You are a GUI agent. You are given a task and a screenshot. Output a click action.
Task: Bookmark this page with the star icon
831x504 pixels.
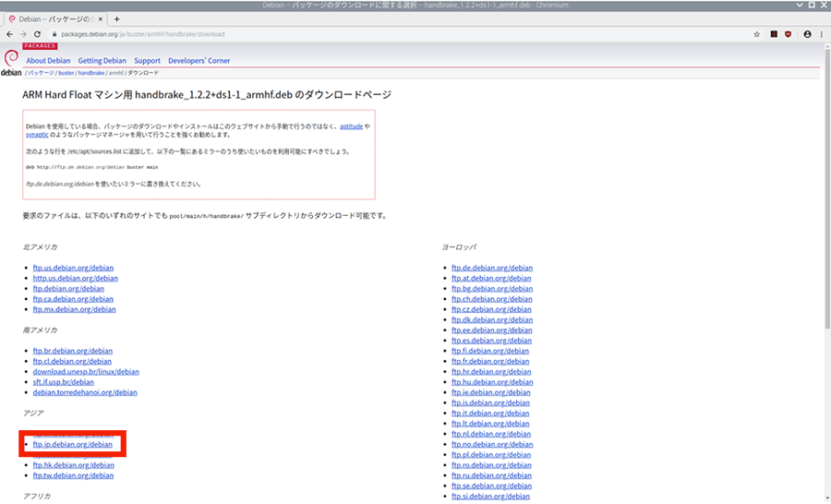[x=757, y=34]
